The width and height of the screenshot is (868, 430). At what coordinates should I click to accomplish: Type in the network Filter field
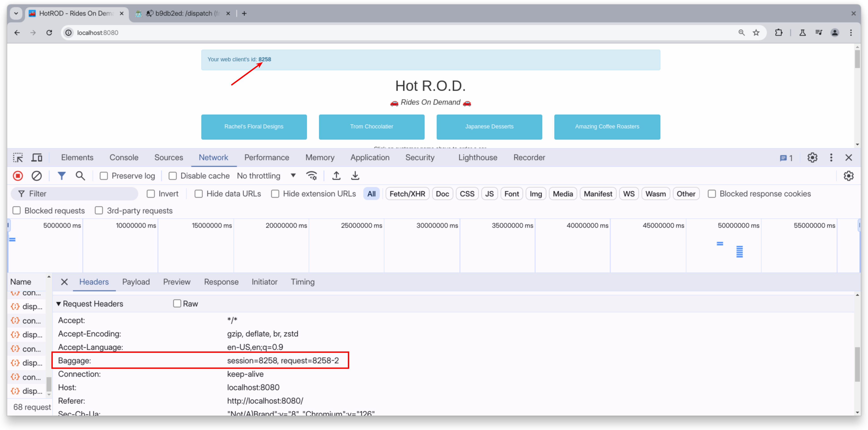[x=74, y=194]
